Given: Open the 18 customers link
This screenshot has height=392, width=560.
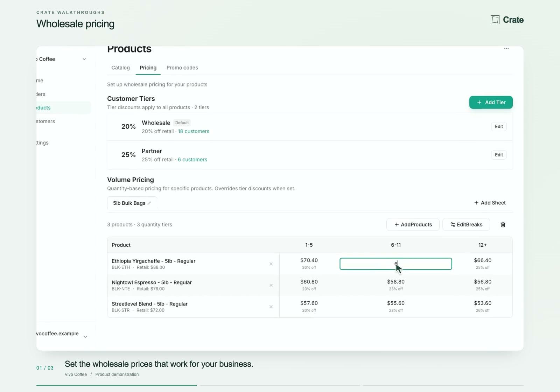Looking at the screenshot, I should [194, 131].
